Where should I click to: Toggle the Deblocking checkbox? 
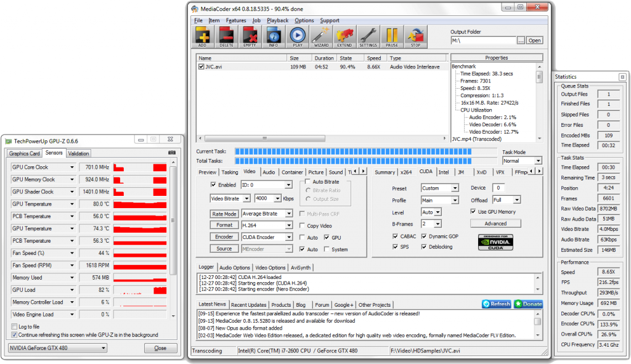[x=424, y=246]
